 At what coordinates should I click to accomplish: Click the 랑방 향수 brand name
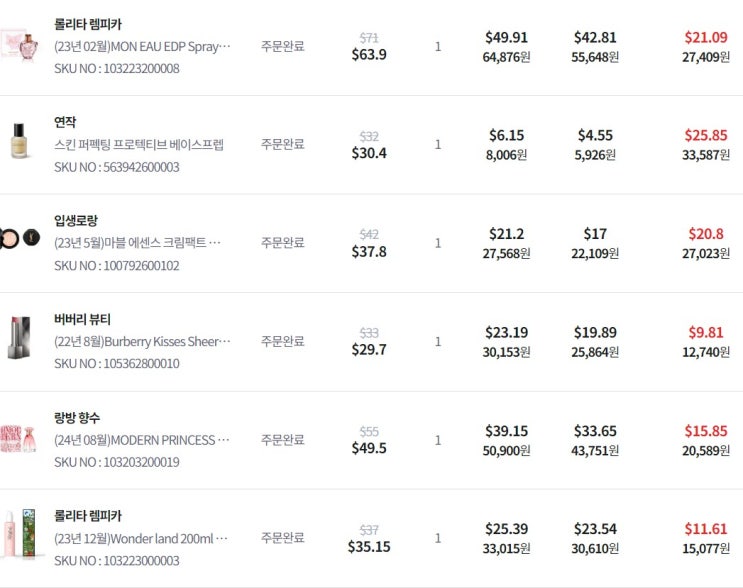[x=77, y=417]
